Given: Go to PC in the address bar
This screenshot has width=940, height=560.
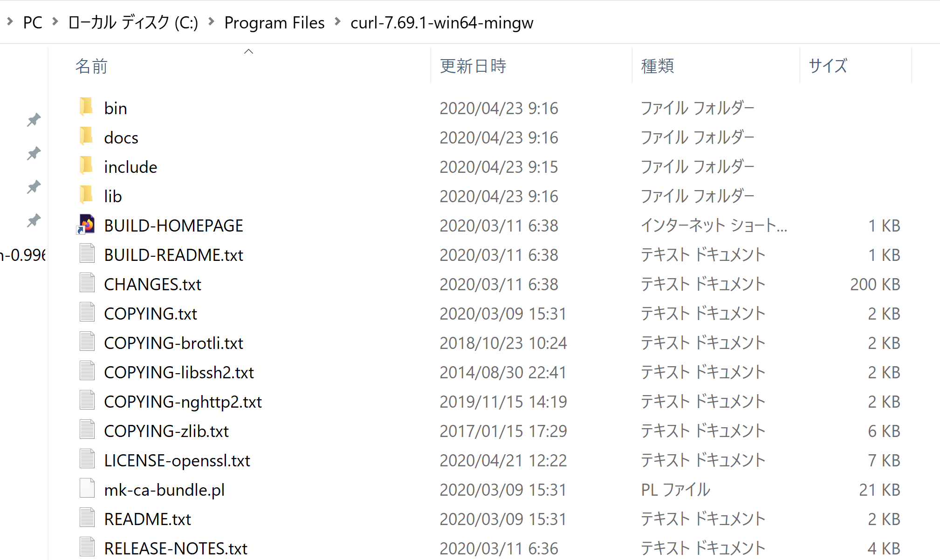Looking at the screenshot, I should (33, 22).
